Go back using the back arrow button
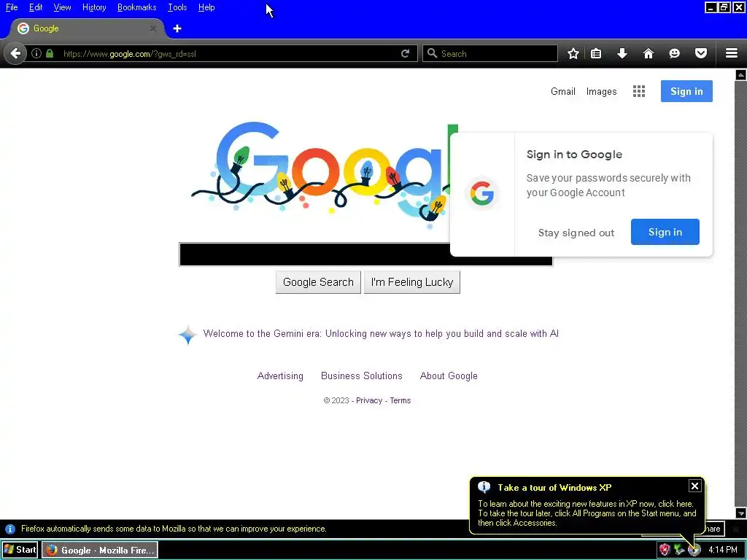The width and height of the screenshot is (747, 560). [x=15, y=53]
